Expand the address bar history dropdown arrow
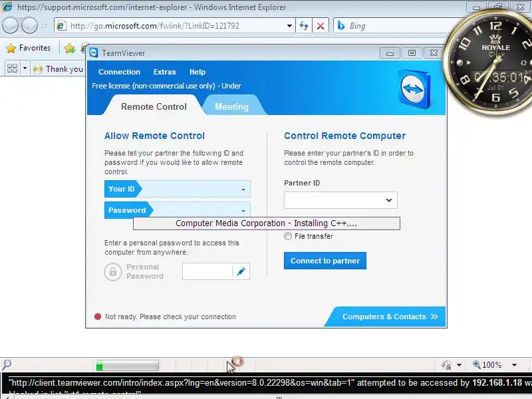532x399 pixels. 289,26
